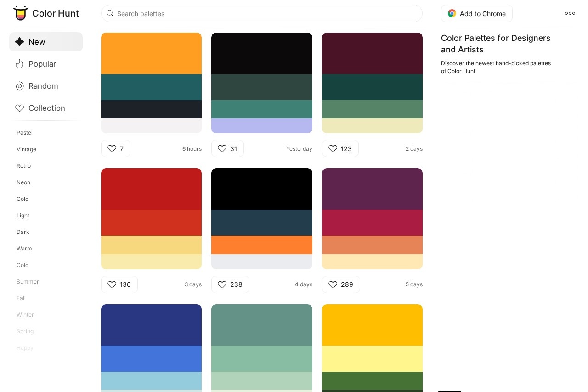Filter by Summer tag
Screen dimensions: 588x392
point(28,282)
